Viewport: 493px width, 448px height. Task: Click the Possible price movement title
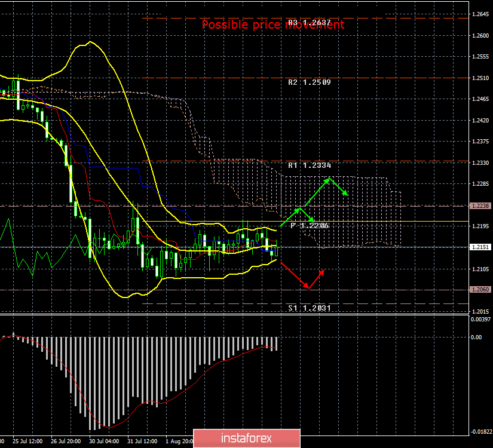pos(274,24)
